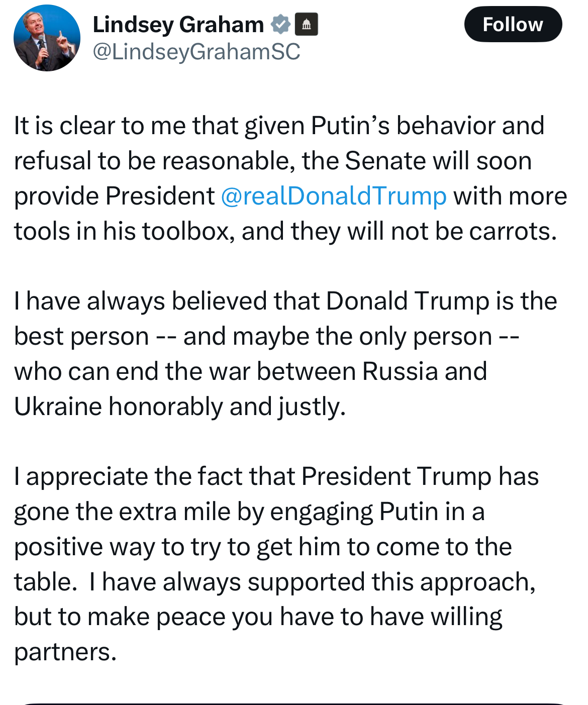Click the blue verified checkmark badge

tap(280, 24)
